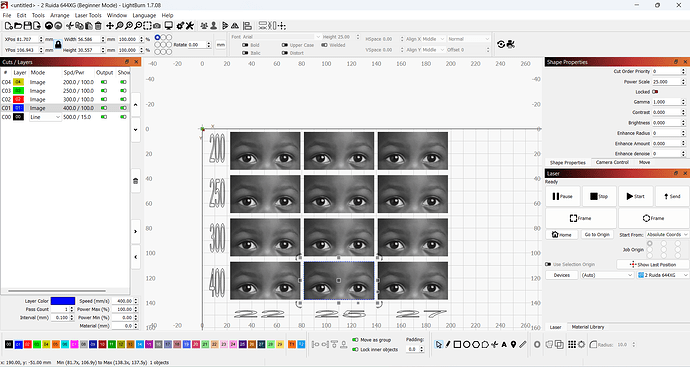Click the Zoom to frame selection dashed-box icon
The height and width of the screenshot is (367, 690).
(x=147, y=26)
